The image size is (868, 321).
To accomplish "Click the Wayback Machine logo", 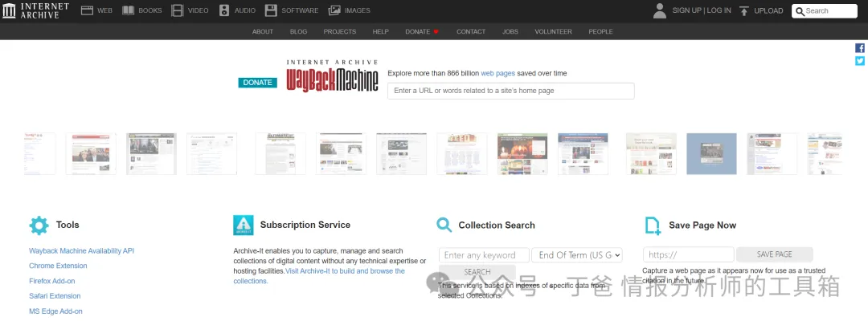I will [332, 75].
